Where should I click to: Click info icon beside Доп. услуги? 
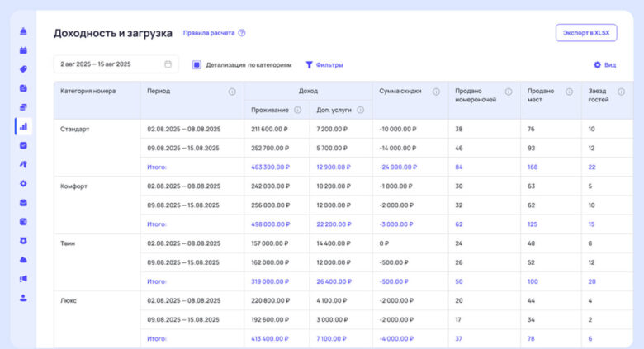click(x=360, y=110)
